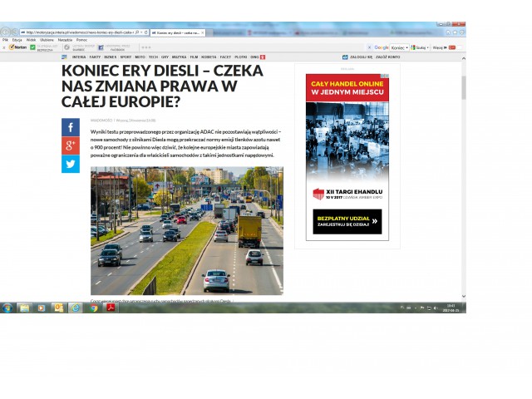Share article via Google Plus icon
The image size is (532, 399).
click(x=71, y=145)
